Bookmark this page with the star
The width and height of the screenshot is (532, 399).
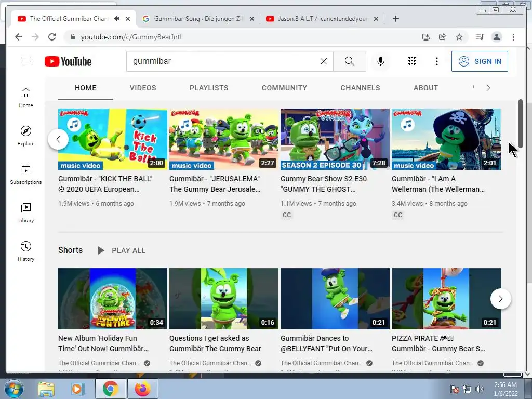click(x=459, y=37)
